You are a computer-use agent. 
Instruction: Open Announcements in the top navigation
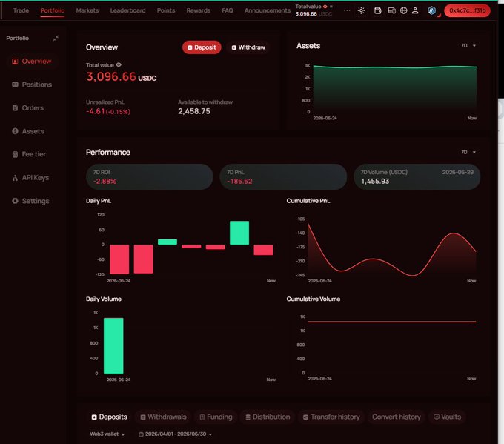(268, 10)
